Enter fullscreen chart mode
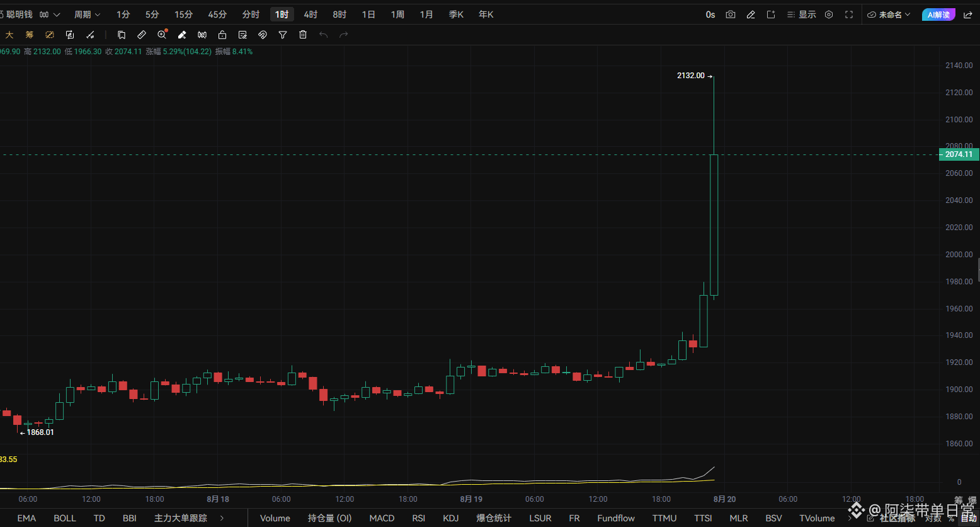 pos(849,14)
